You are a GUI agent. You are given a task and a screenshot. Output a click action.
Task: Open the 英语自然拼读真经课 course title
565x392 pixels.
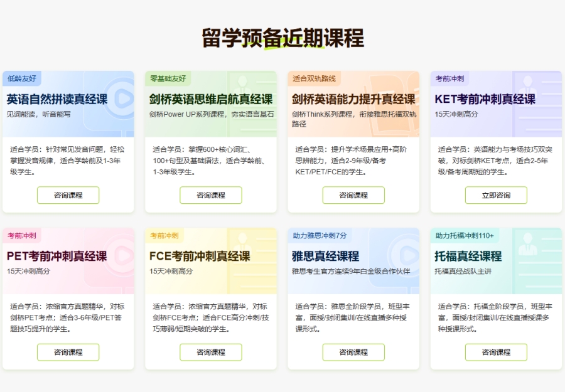57,99
